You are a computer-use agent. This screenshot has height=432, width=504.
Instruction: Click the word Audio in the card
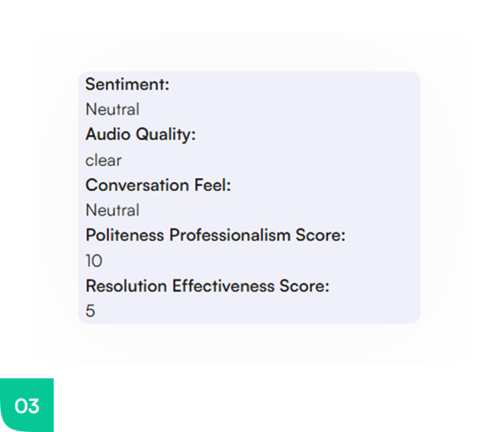click(107, 135)
